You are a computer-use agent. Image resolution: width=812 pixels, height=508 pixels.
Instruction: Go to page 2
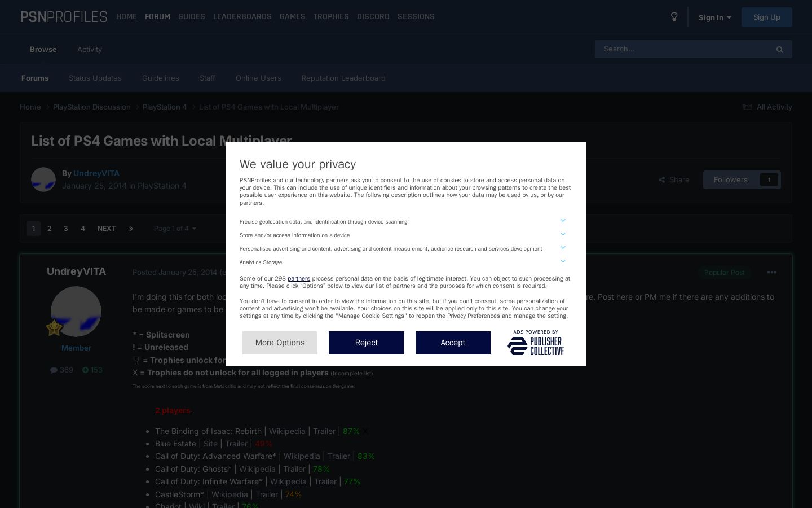coord(50,229)
